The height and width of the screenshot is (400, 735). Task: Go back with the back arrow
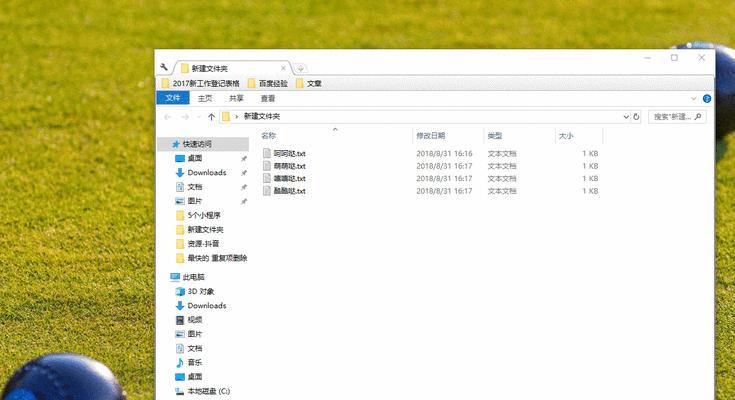coord(168,117)
